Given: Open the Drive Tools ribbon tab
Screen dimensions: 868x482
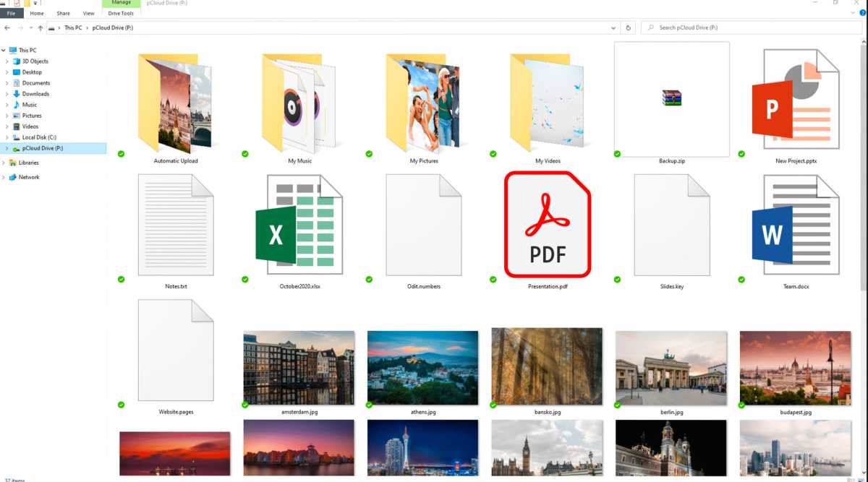Looking at the screenshot, I should [121, 13].
